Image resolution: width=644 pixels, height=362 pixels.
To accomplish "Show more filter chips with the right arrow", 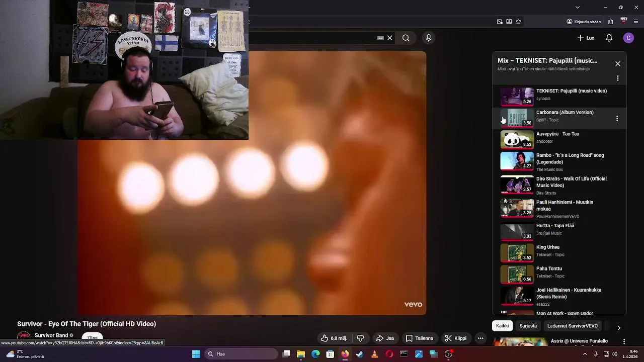I will point(619,327).
